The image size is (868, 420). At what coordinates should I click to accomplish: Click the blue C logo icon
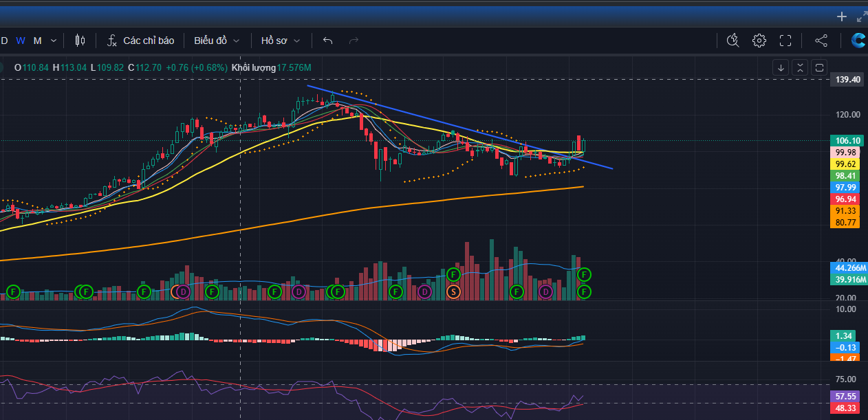click(858, 41)
